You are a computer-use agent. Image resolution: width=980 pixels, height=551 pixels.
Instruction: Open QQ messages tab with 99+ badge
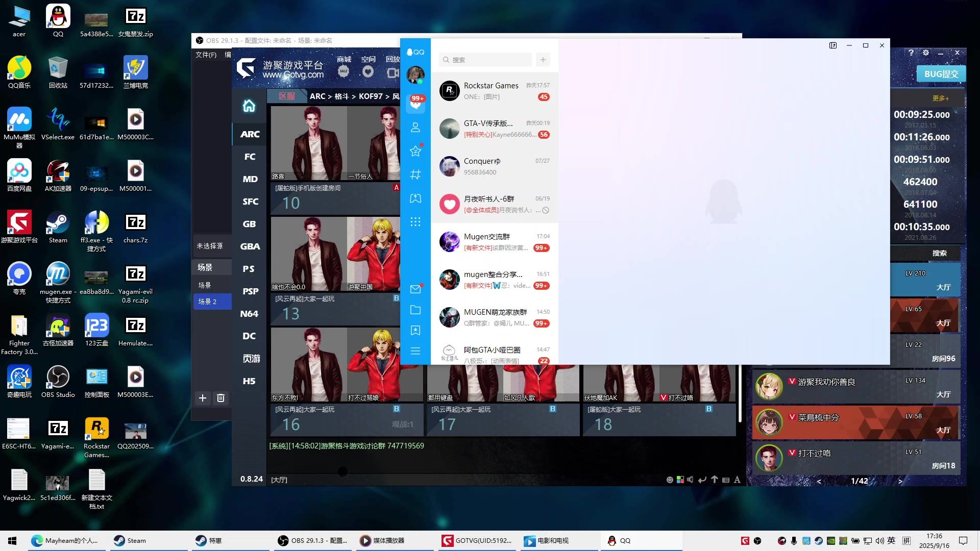coord(415,104)
